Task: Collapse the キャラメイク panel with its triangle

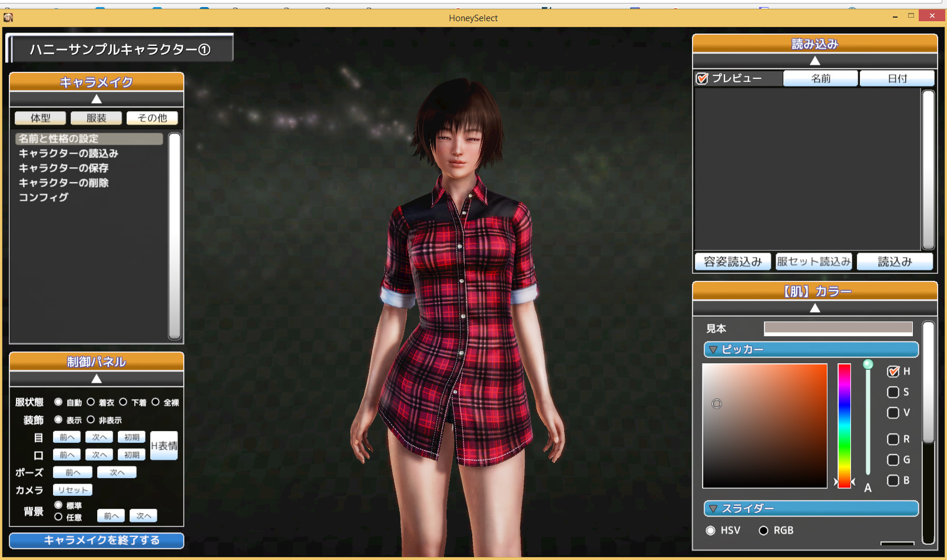Action: click(x=97, y=99)
